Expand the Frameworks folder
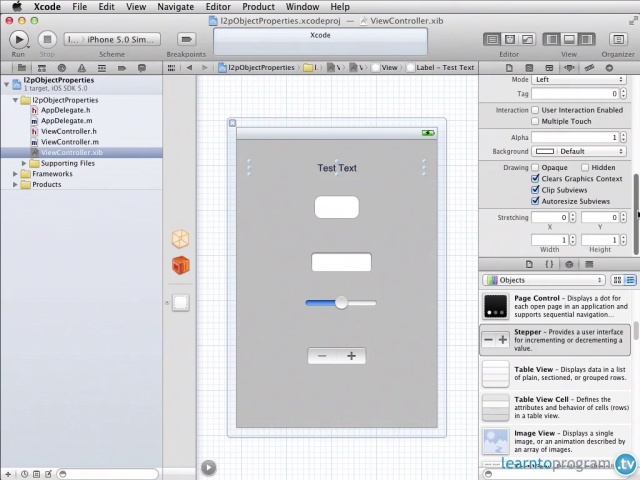The width and height of the screenshot is (640, 480). pos(16,174)
